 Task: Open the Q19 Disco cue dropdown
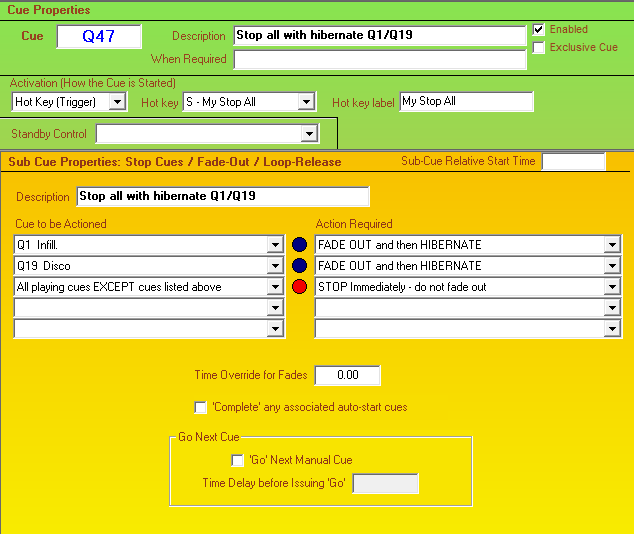[275, 266]
